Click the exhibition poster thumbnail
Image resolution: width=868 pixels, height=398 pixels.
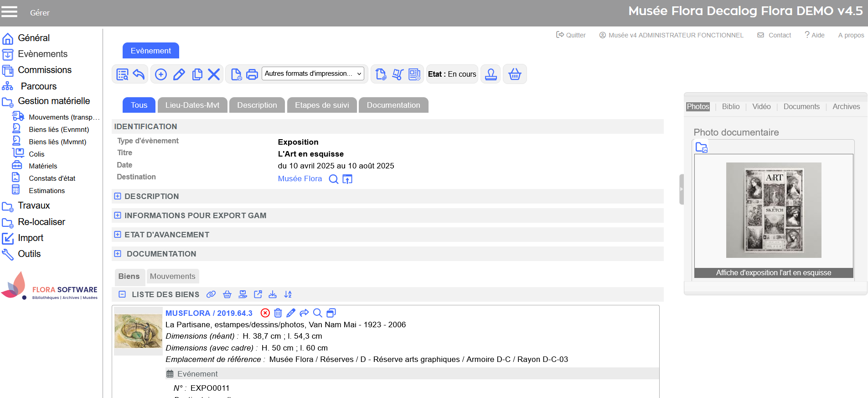click(774, 210)
